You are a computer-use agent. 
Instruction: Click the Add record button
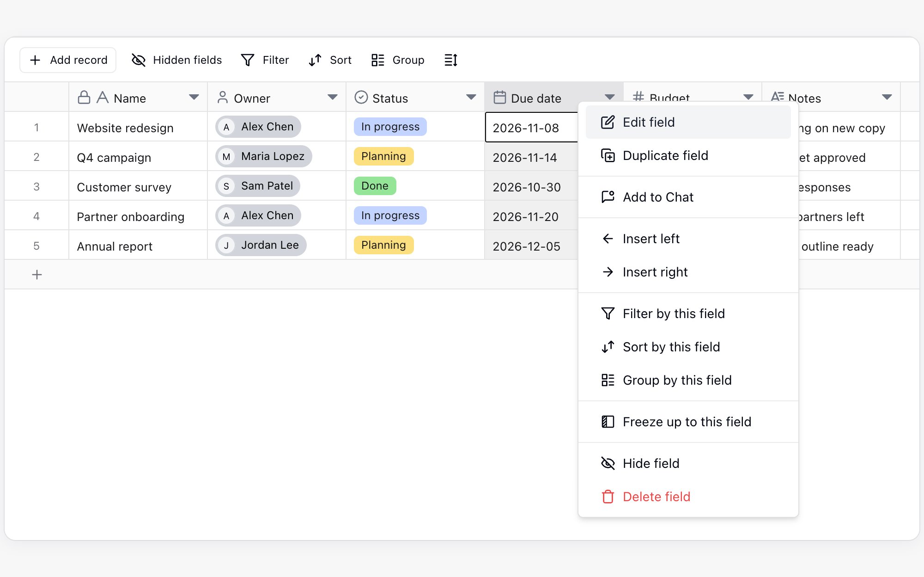click(68, 60)
